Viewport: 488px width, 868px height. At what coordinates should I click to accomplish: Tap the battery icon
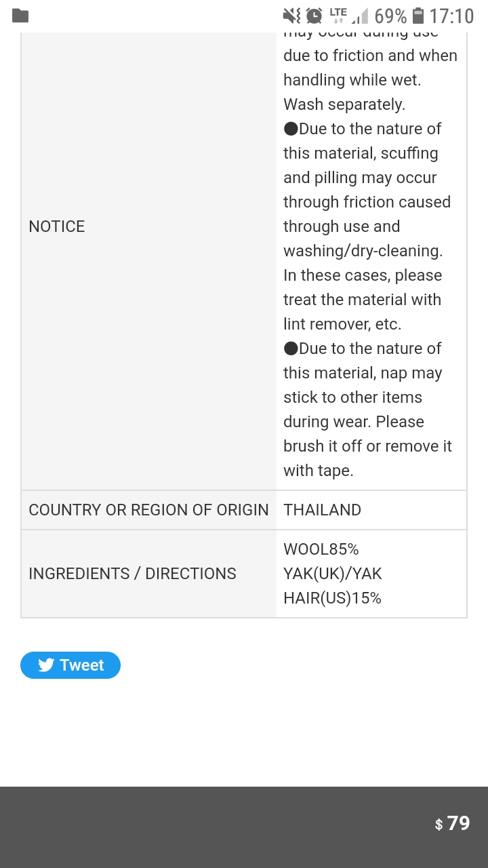pos(418,16)
